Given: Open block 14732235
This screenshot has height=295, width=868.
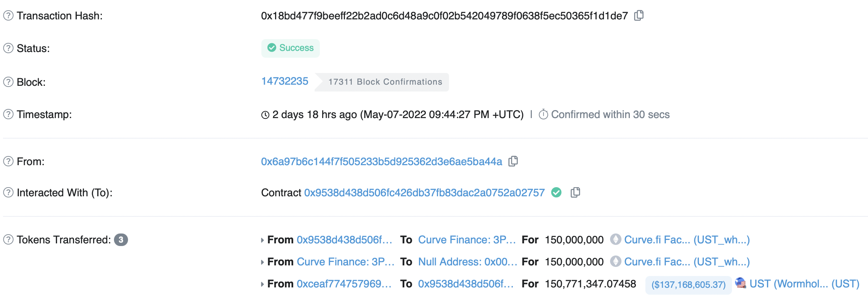Looking at the screenshot, I should [x=285, y=81].
